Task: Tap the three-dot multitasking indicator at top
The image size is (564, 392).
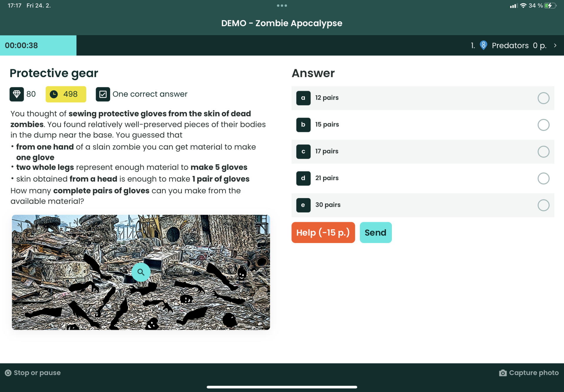Action: [x=282, y=6]
